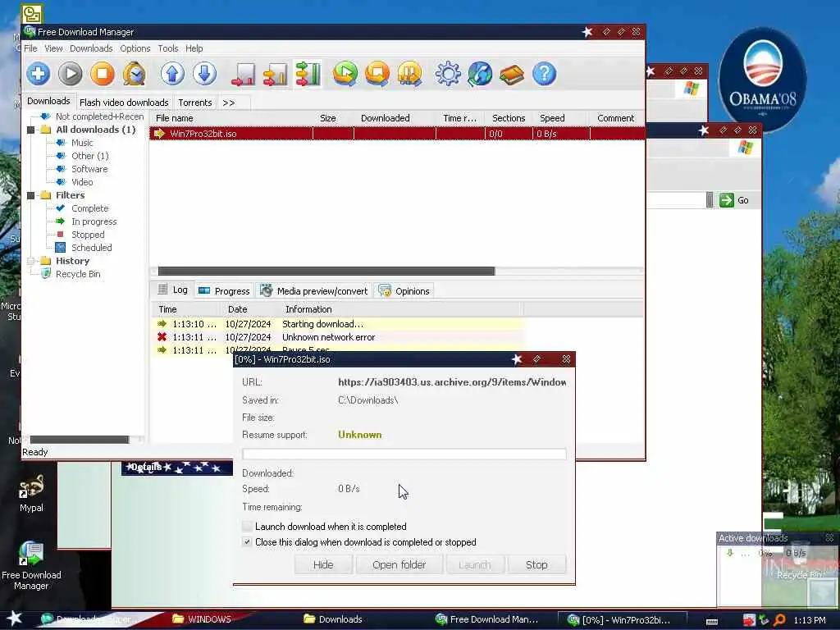Click the 1:13 PM taskbar clock

(810, 620)
